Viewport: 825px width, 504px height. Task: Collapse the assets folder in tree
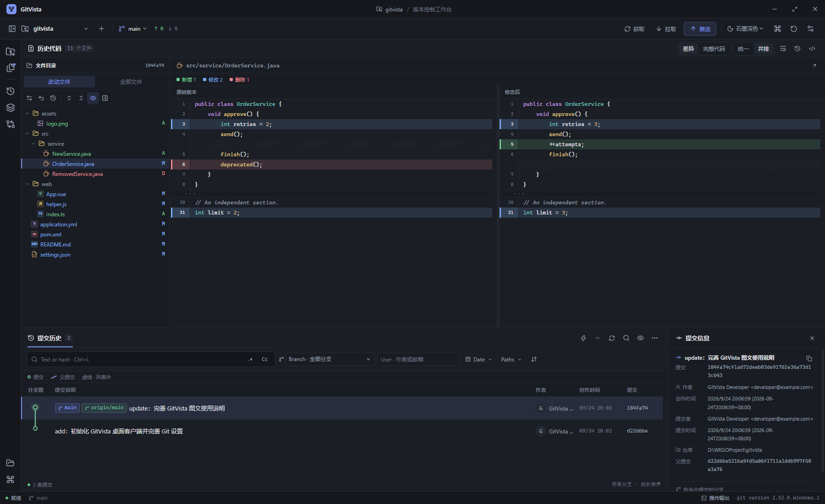click(x=27, y=113)
